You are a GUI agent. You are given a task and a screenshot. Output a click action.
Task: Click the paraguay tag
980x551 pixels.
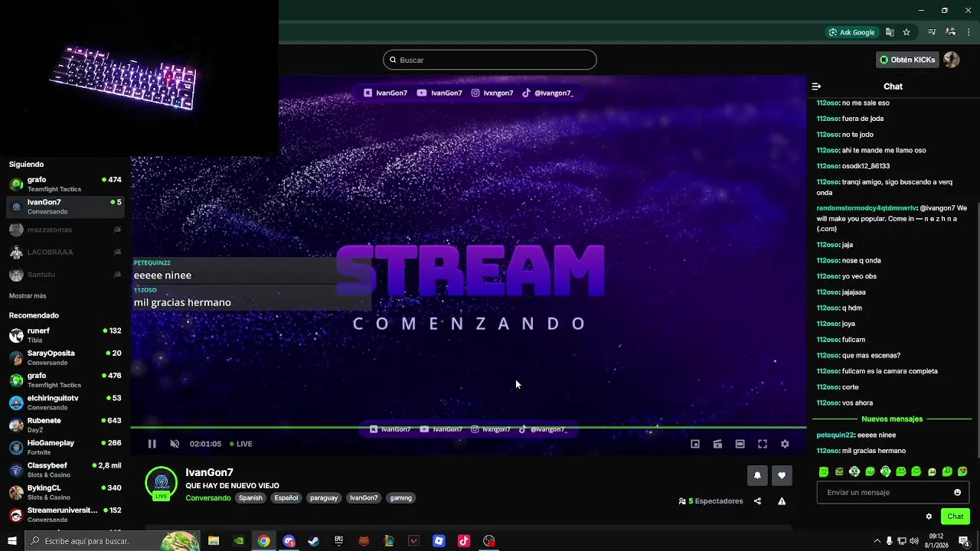[324, 498]
